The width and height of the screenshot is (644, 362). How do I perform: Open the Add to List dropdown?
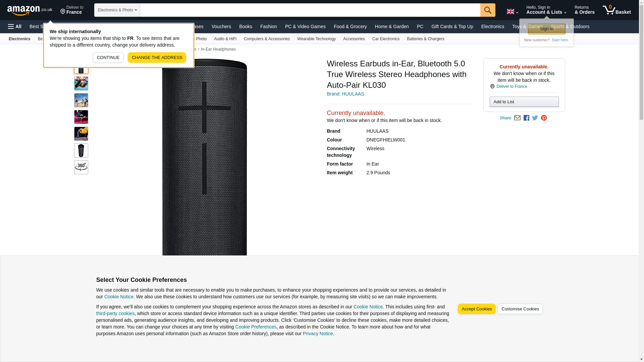[524, 102]
